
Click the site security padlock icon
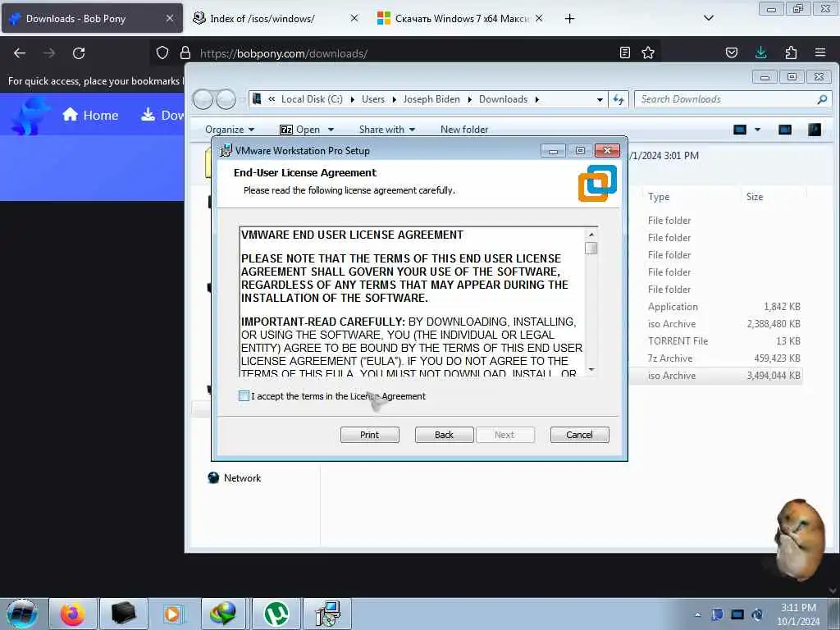[x=185, y=52]
